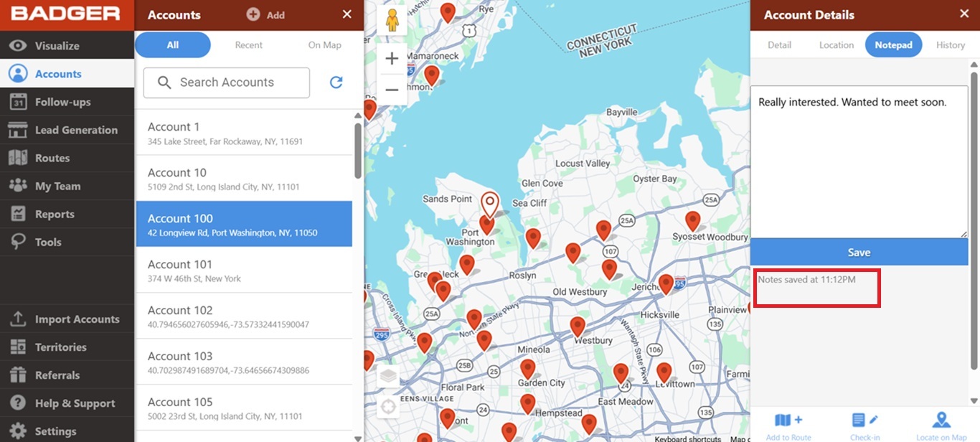Close the Account Details panel
The image size is (980, 442).
point(964,14)
